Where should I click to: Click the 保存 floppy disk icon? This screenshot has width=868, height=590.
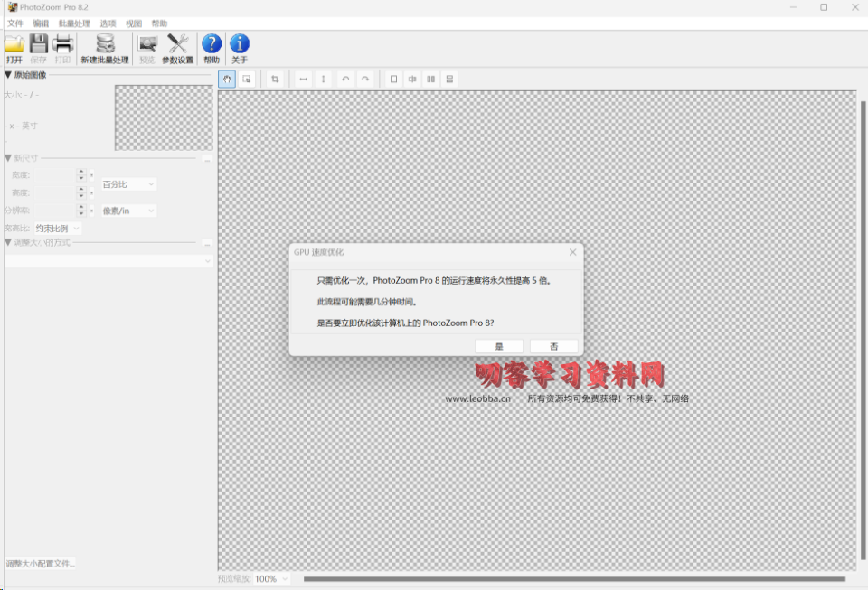click(39, 48)
